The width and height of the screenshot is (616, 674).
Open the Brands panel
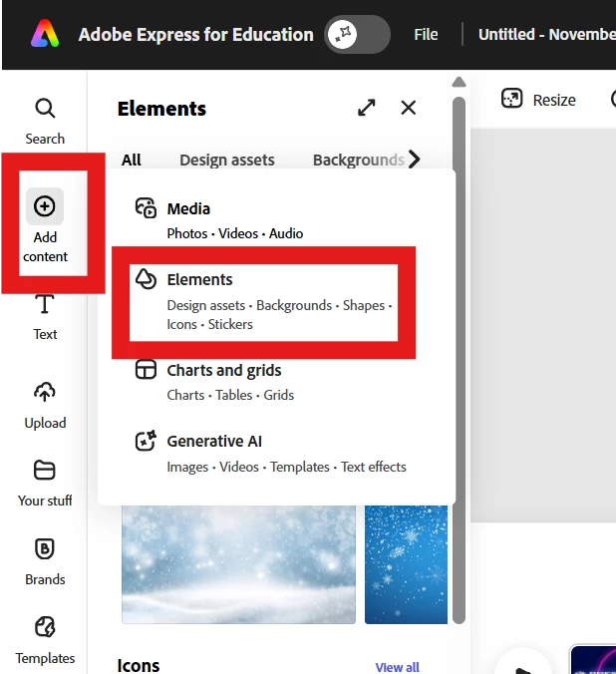45,561
